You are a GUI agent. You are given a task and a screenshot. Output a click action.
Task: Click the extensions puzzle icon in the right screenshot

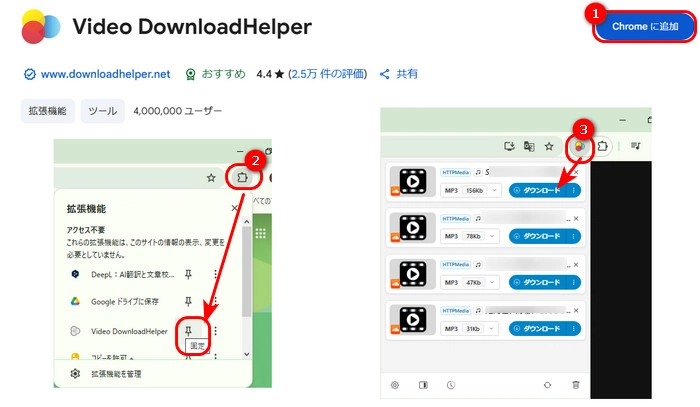(602, 146)
